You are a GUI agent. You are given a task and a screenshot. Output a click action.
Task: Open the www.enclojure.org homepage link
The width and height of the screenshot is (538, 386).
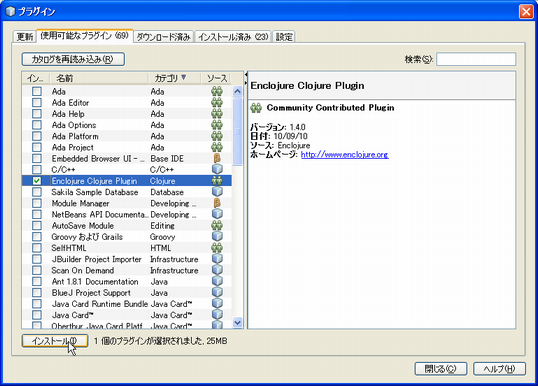tap(344, 155)
